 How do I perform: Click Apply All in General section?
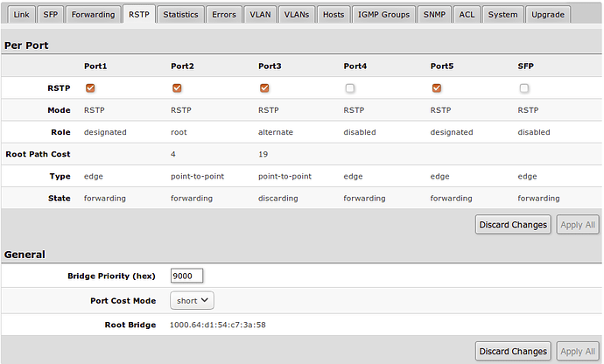[578, 351]
